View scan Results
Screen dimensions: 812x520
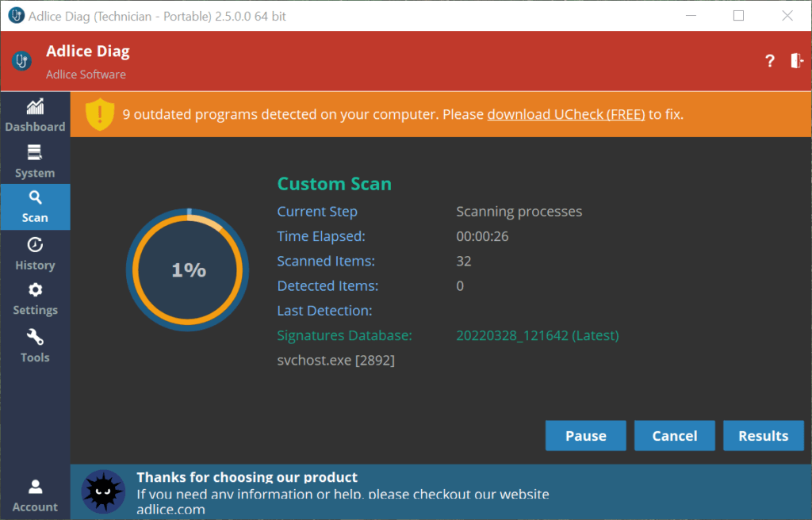coord(763,436)
